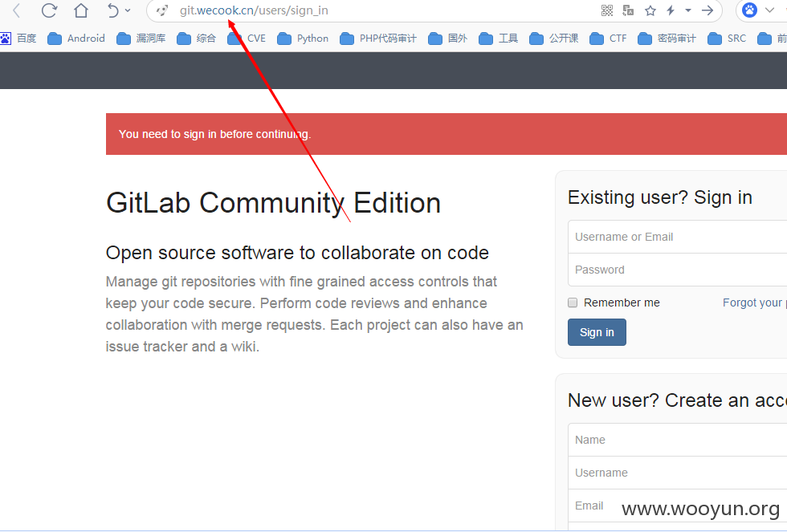Click the Name field for new user
The height and width of the screenshot is (532, 787).
[678, 440]
